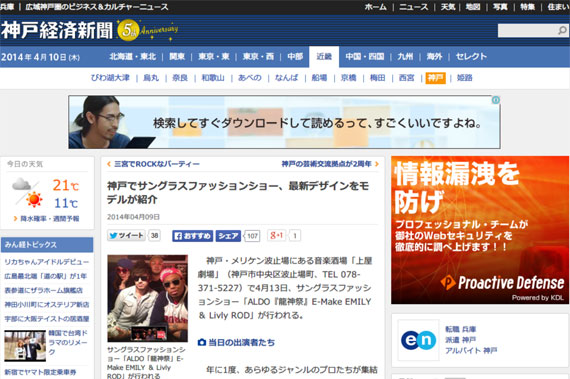Open the 天気 top menu item
570x379 pixels.
(x=448, y=7)
